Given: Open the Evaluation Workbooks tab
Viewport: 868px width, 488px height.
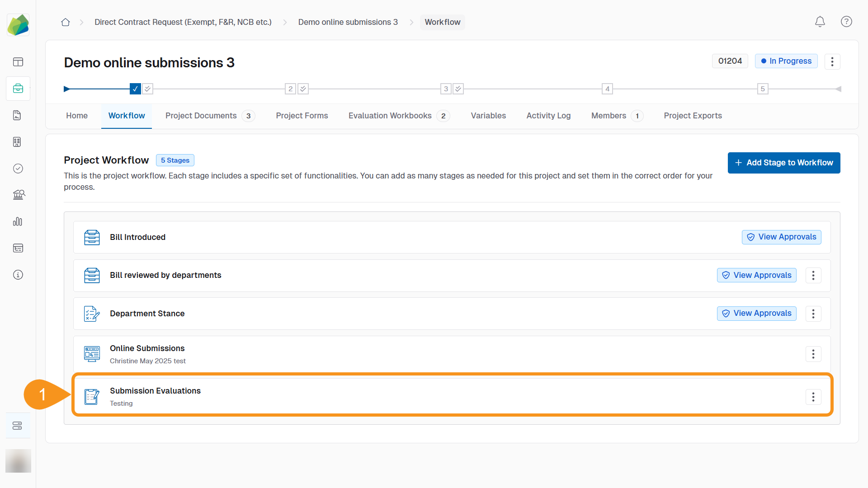Looking at the screenshot, I should tap(390, 116).
